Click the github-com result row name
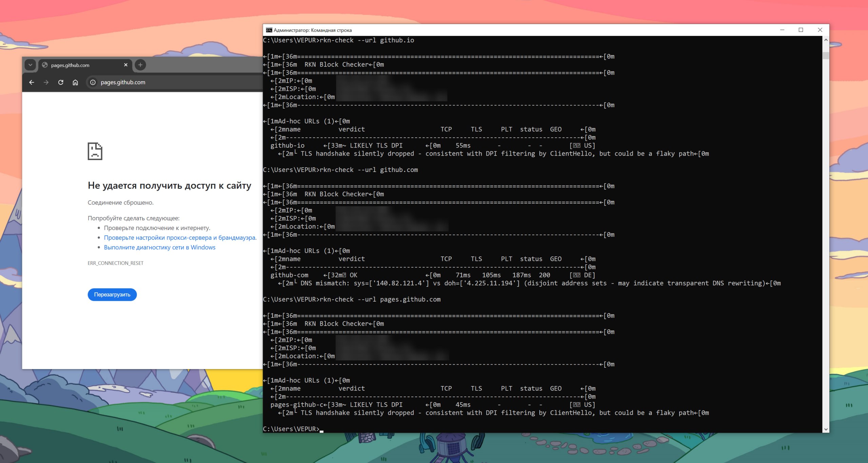This screenshot has width=868, height=463. (x=290, y=275)
